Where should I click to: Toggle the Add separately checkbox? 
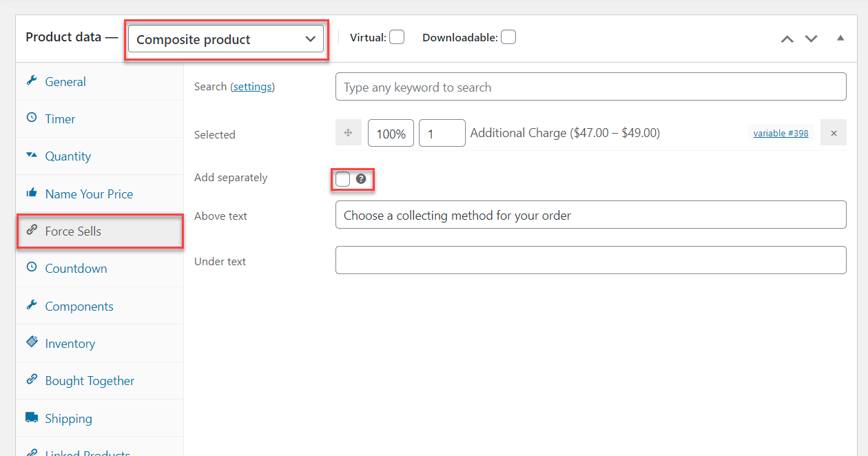[342, 178]
